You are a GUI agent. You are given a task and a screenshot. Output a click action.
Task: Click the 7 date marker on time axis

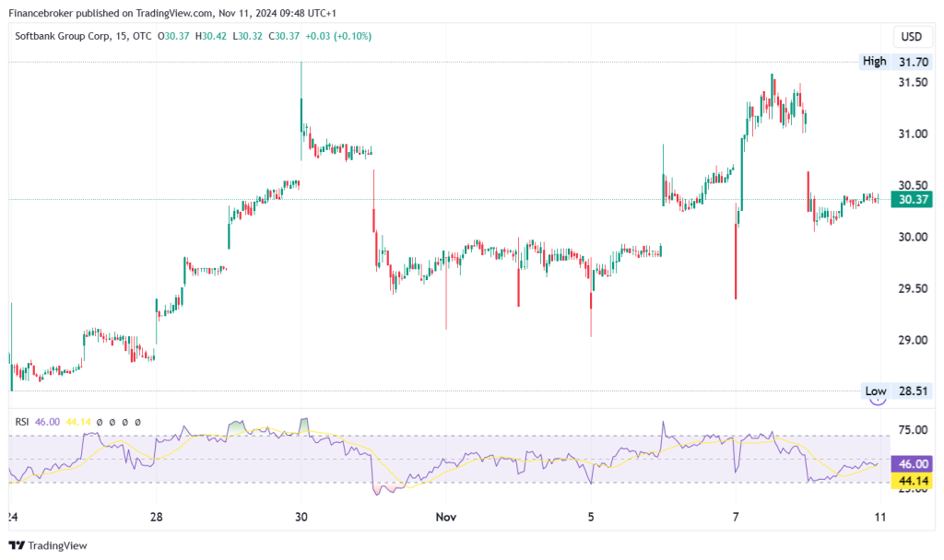[736, 518]
